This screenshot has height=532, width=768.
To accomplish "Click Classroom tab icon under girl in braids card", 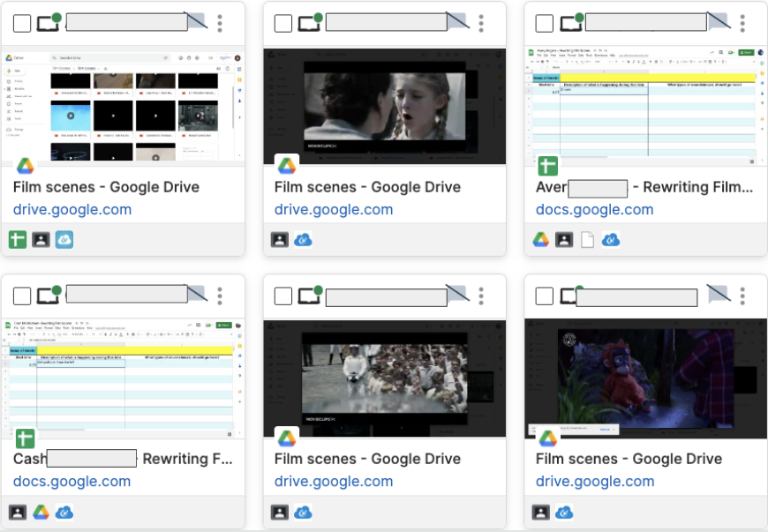I will pos(280,240).
